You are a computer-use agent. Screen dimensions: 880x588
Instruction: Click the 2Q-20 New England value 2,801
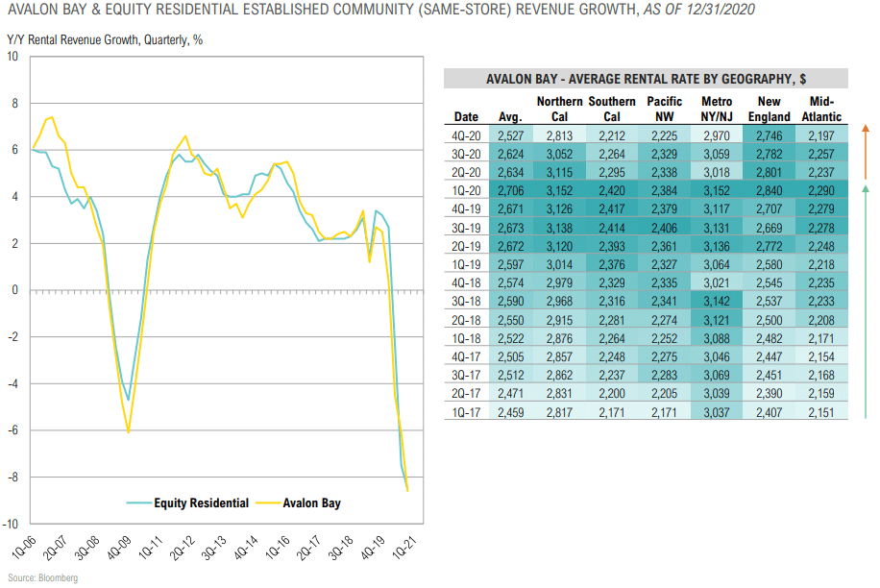(769, 172)
